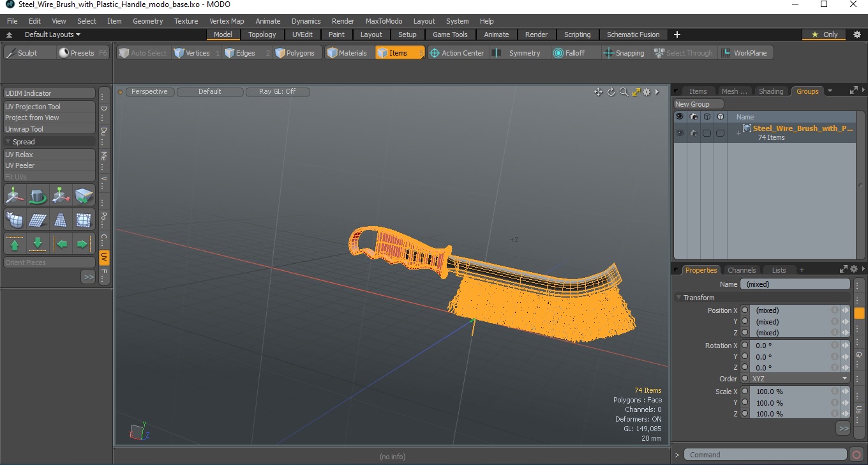The height and width of the screenshot is (465, 868).
Task: Activate Items selection mode
Action: [x=400, y=53]
